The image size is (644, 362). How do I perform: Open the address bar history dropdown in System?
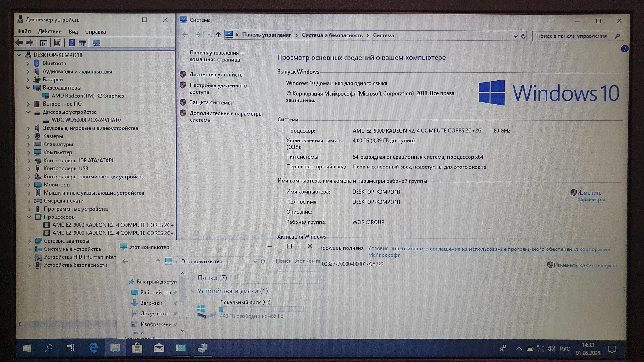[x=515, y=36]
